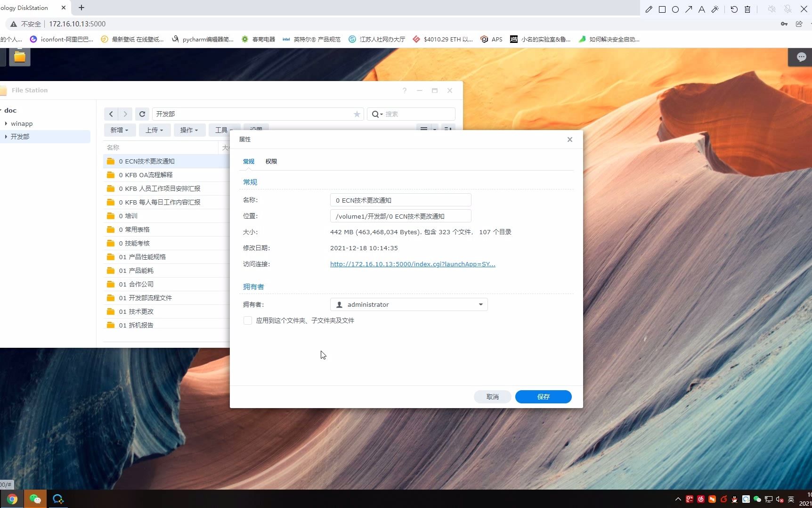Select the rectangle drawing tool
The image size is (812, 508).
662,9
